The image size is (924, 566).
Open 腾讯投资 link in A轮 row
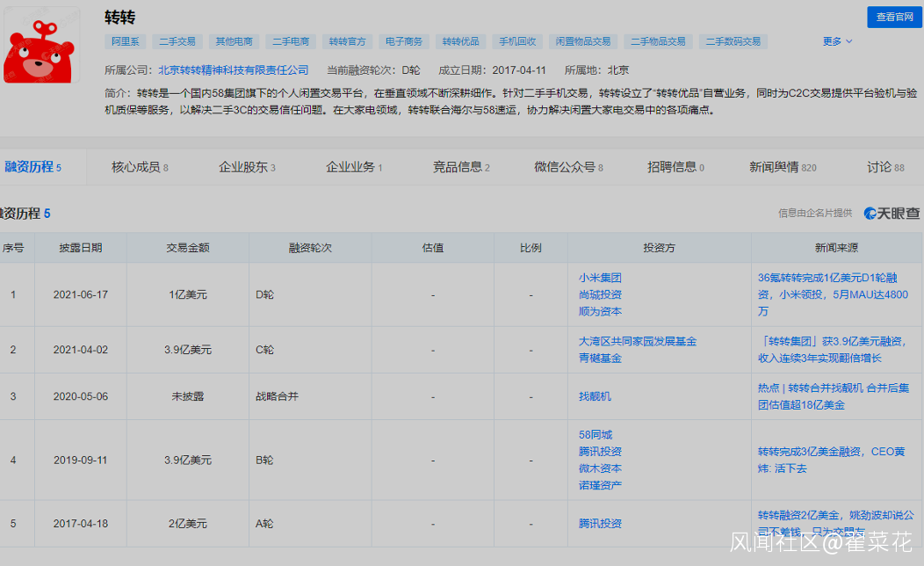tap(600, 524)
